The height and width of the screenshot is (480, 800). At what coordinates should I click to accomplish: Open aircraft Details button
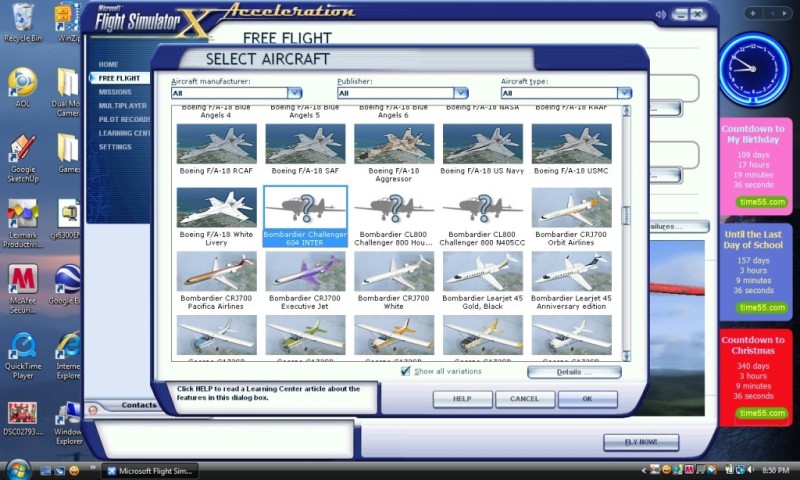point(573,372)
